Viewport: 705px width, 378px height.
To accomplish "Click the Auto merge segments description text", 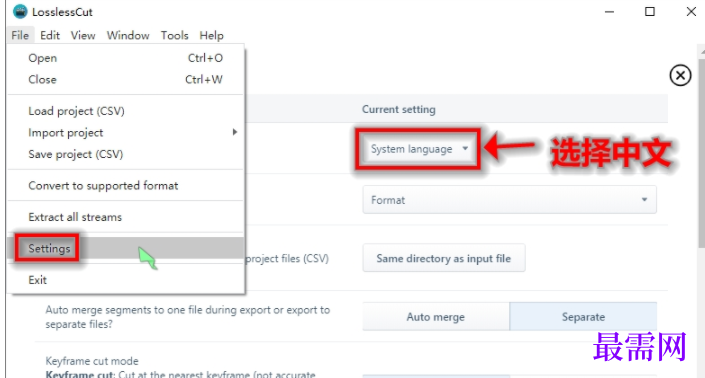I will [187, 317].
